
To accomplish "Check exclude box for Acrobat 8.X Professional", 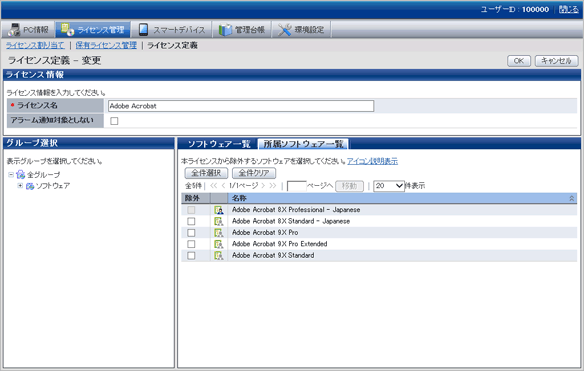I will 191,210.
